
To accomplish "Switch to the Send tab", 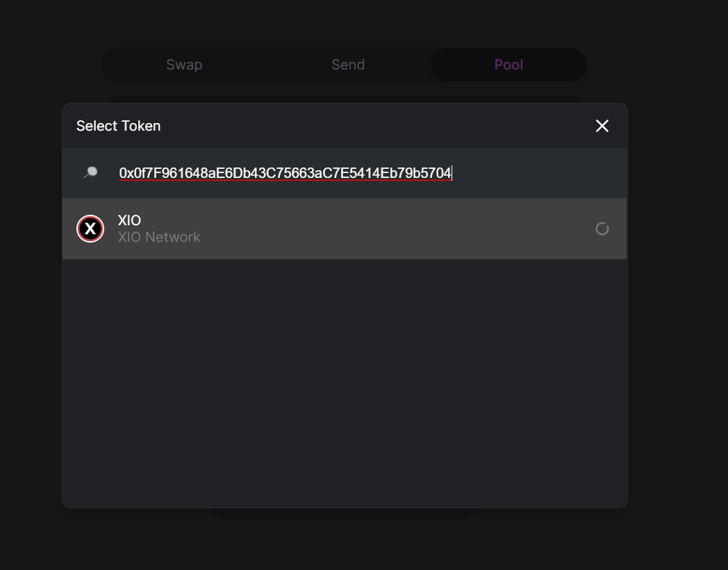I will pos(348,65).
